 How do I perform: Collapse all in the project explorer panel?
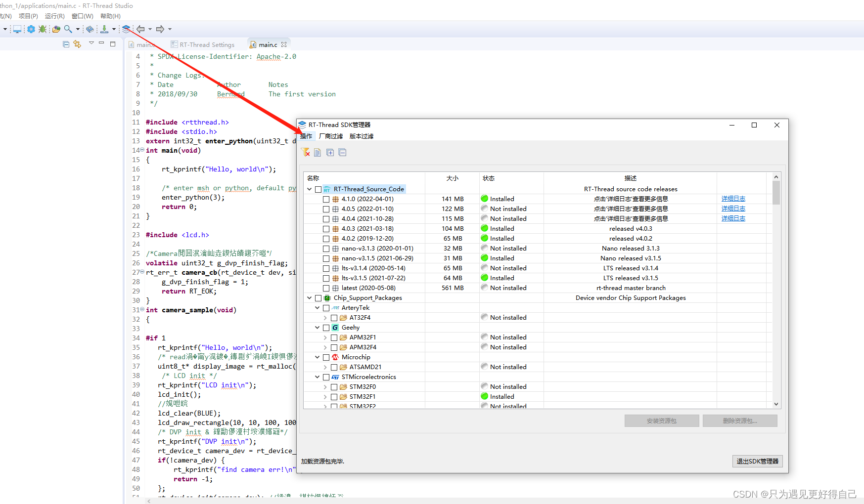[x=66, y=44]
